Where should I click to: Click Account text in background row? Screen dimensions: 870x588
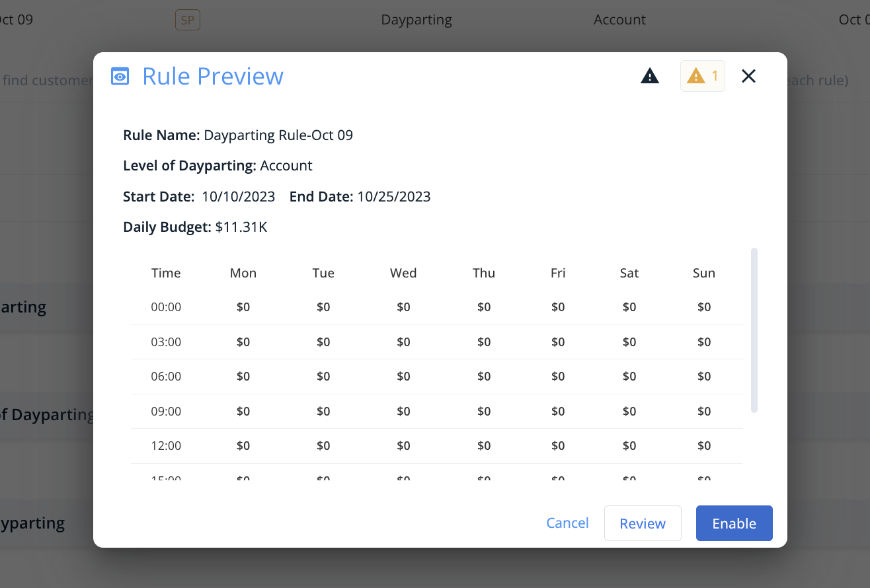pyautogui.click(x=619, y=20)
